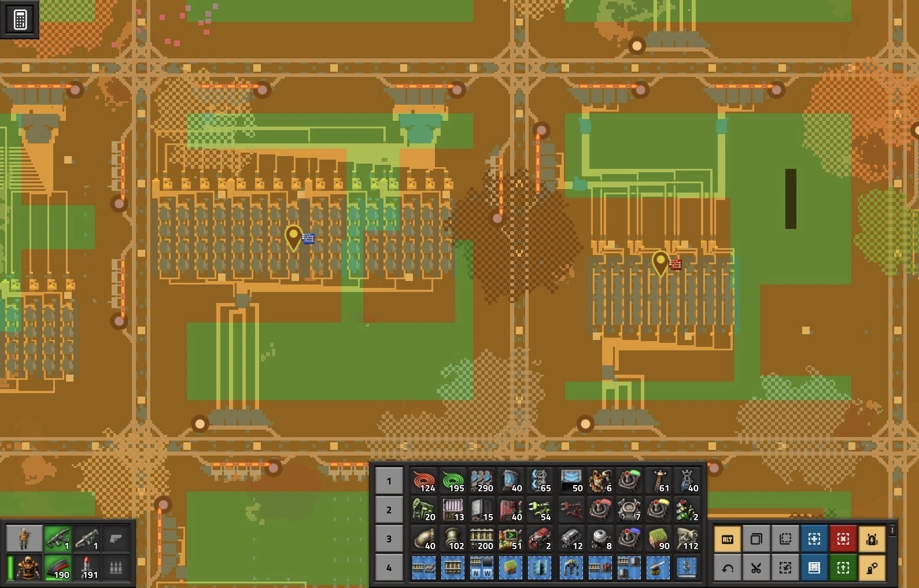Select cliff explosives stack count 112
This screenshot has width=919, height=588.
[x=687, y=539]
